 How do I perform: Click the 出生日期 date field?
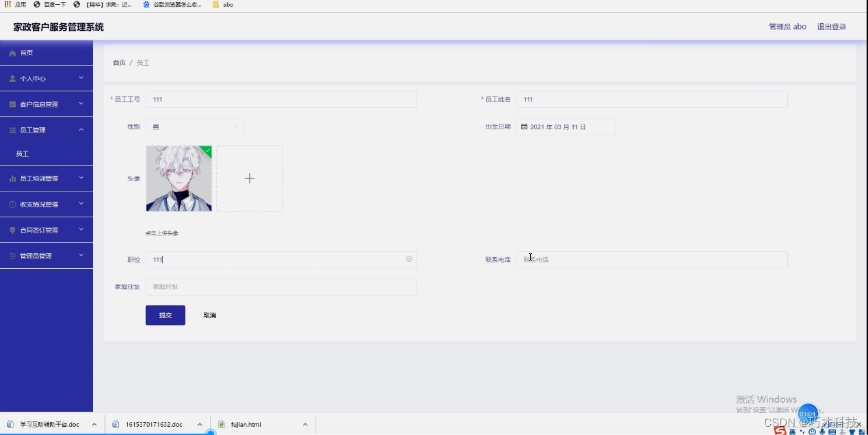[x=566, y=127]
